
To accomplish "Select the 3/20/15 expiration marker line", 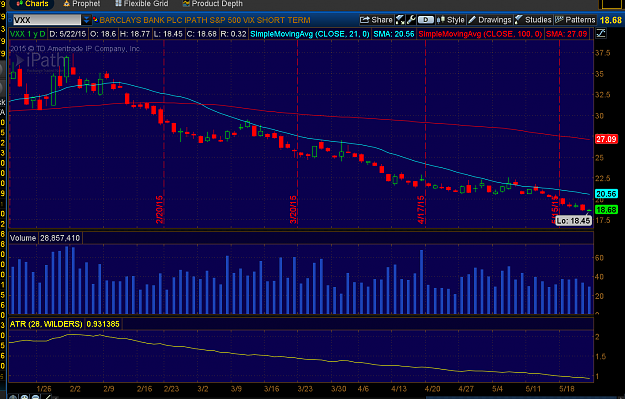I will [x=297, y=134].
